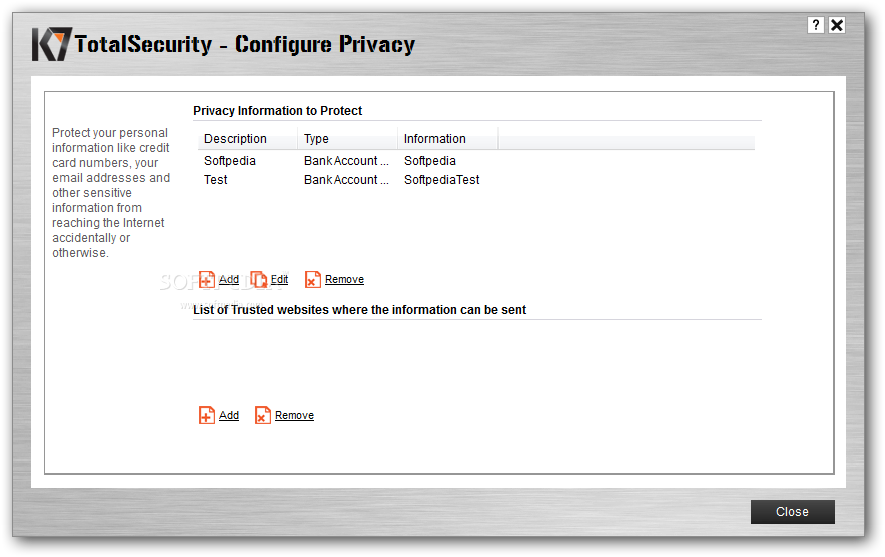Open help with the question mark button

(x=816, y=25)
